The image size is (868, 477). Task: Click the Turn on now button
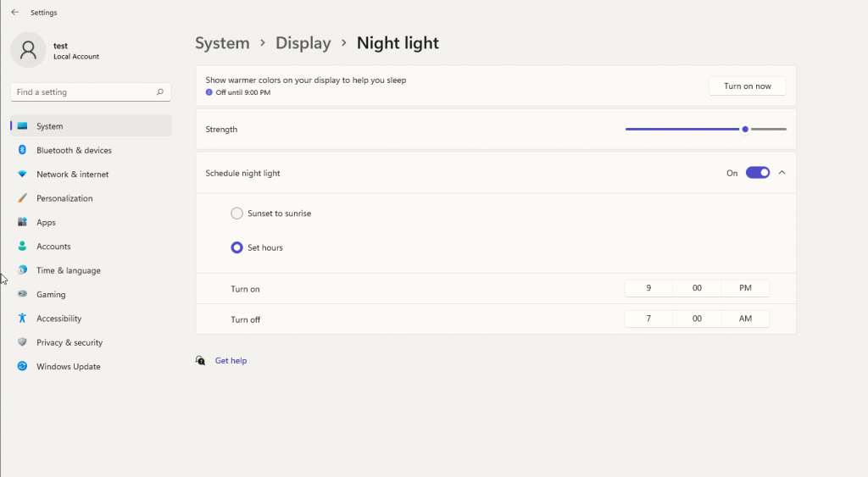point(748,86)
